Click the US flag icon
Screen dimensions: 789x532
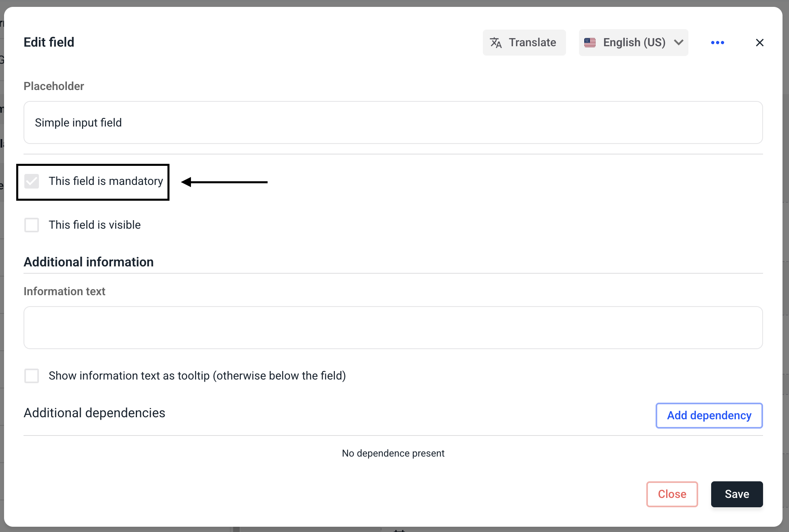pos(590,43)
